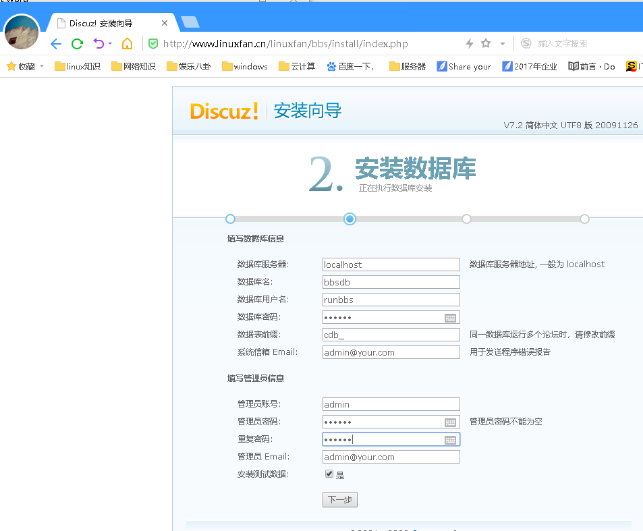643x531 pixels.
Task: Go to browser home page icon
Action: 127,43
